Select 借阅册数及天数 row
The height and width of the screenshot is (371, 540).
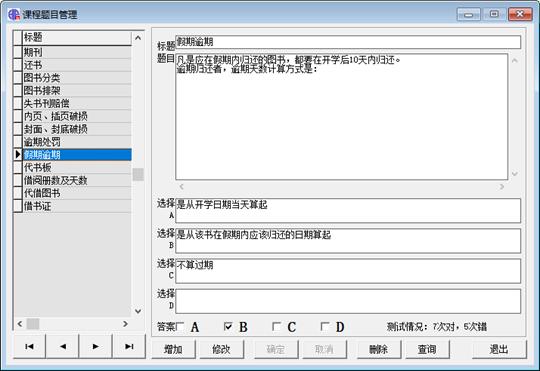[77, 181]
